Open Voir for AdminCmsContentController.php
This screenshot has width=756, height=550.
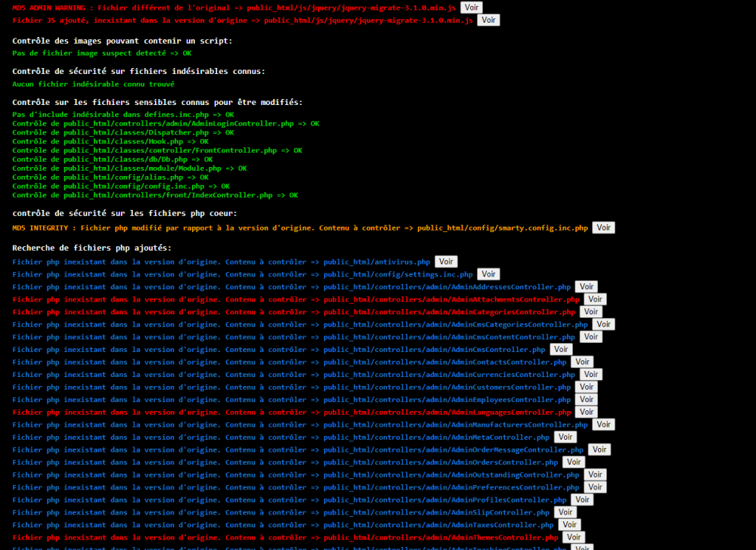[590, 337]
